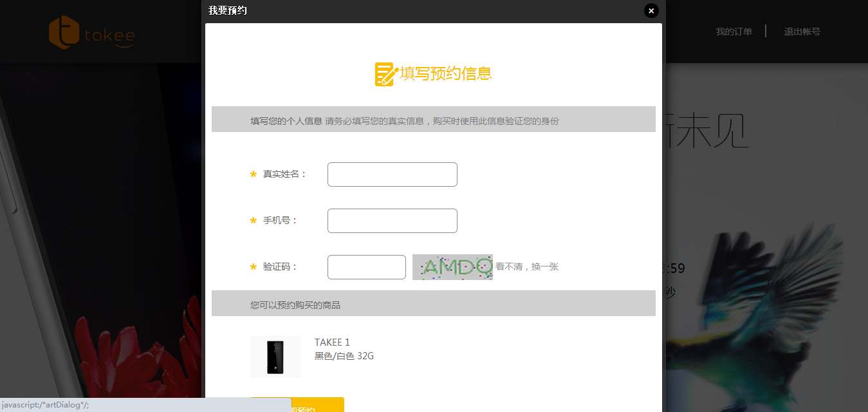868x412 pixels.
Task: Click the orange asterisk beside 真实姓名
Action: point(253,174)
